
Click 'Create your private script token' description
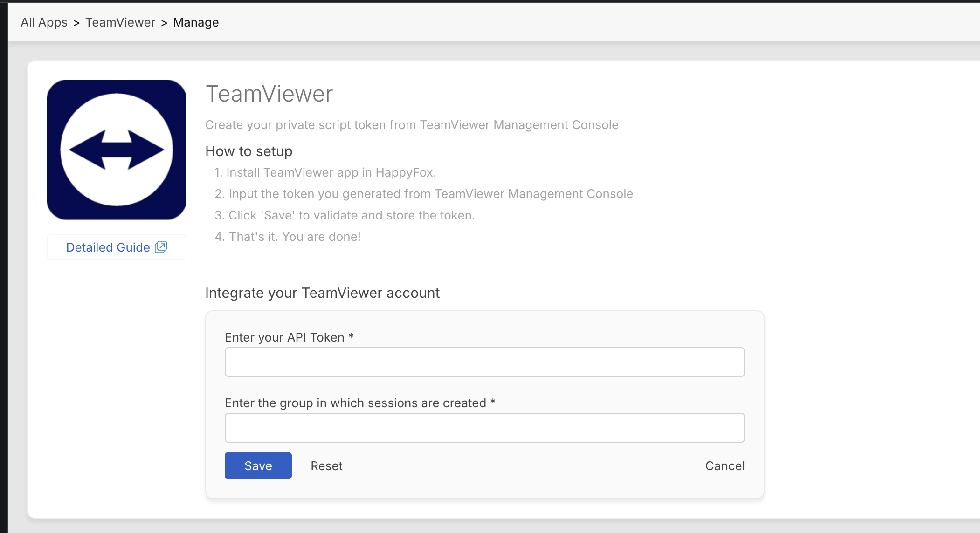point(412,125)
